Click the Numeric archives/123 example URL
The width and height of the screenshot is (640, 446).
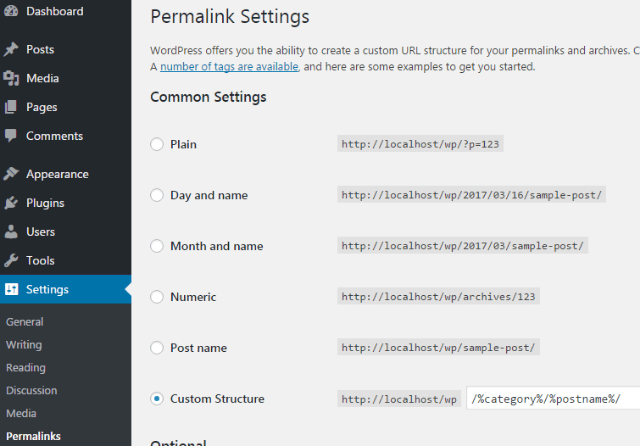pyautogui.click(x=438, y=297)
